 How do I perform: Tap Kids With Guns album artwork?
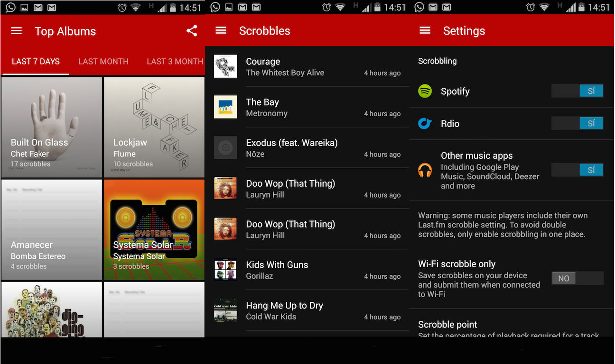tap(225, 270)
